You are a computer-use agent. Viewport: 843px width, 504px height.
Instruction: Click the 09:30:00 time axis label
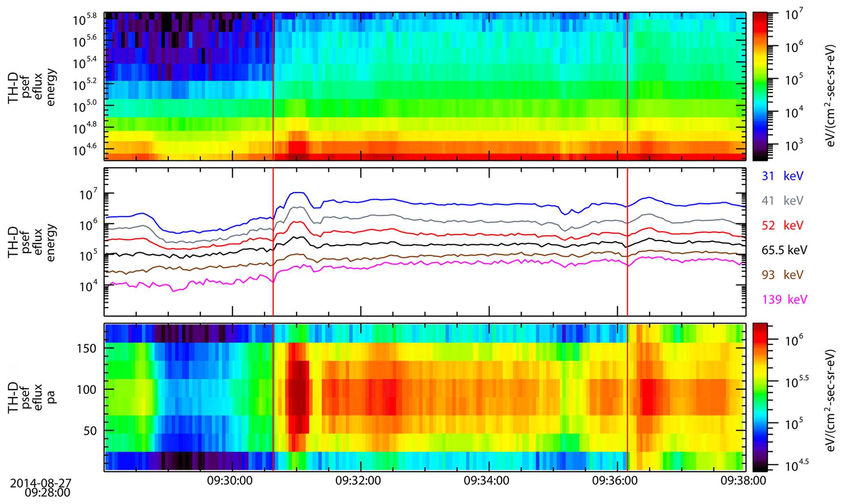[230, 481]
